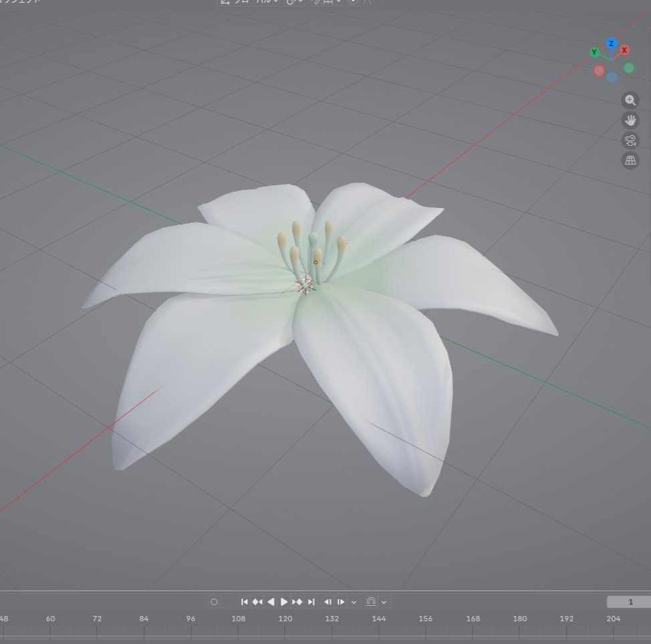Click the negative X red circle on gizmo
651x644 pixels.
599,71
